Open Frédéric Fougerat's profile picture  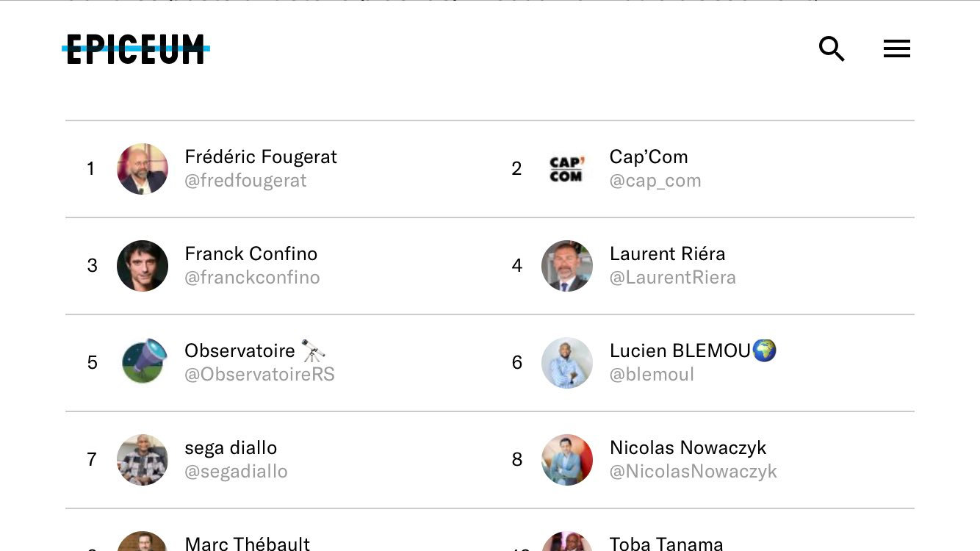(143, 169)
